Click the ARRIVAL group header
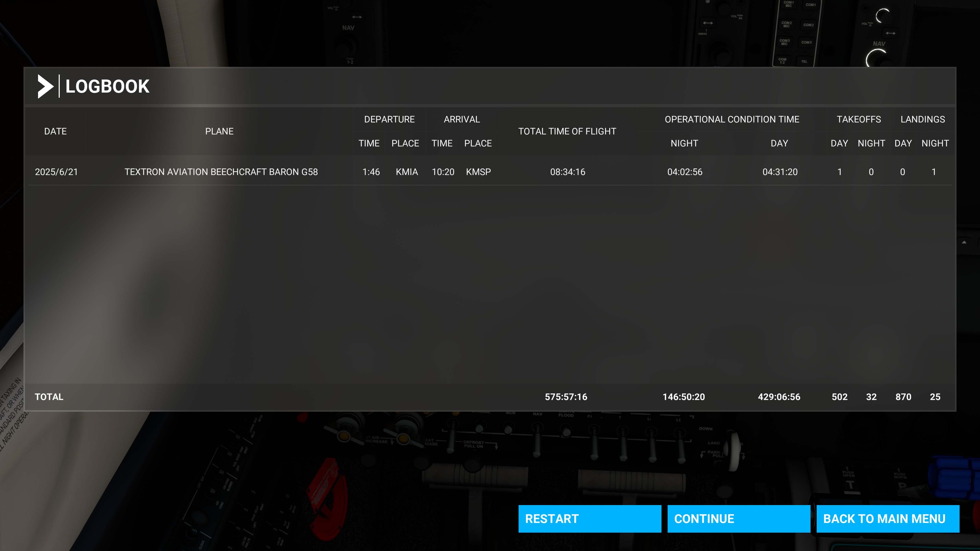Viewport: 980px width, 551px height. 462,119
